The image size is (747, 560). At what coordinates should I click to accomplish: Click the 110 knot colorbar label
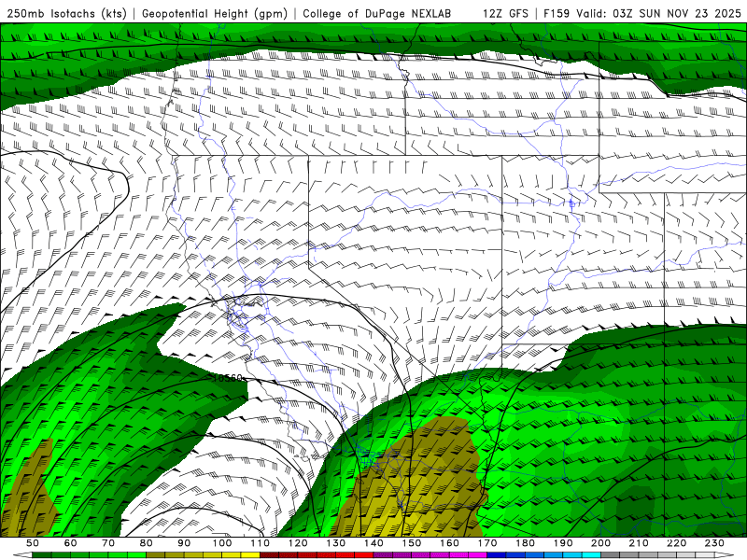[261, 543]
